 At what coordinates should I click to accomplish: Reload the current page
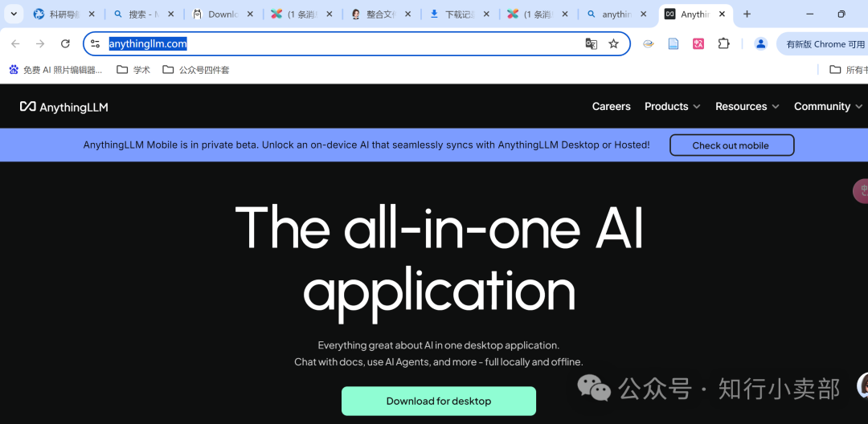tap(65, 43)
